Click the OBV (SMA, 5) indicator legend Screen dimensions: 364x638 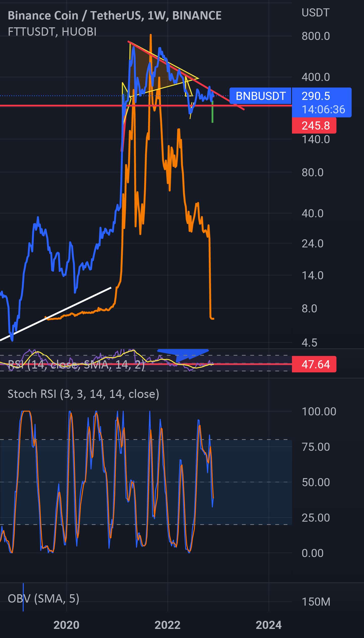coord(43,599)
